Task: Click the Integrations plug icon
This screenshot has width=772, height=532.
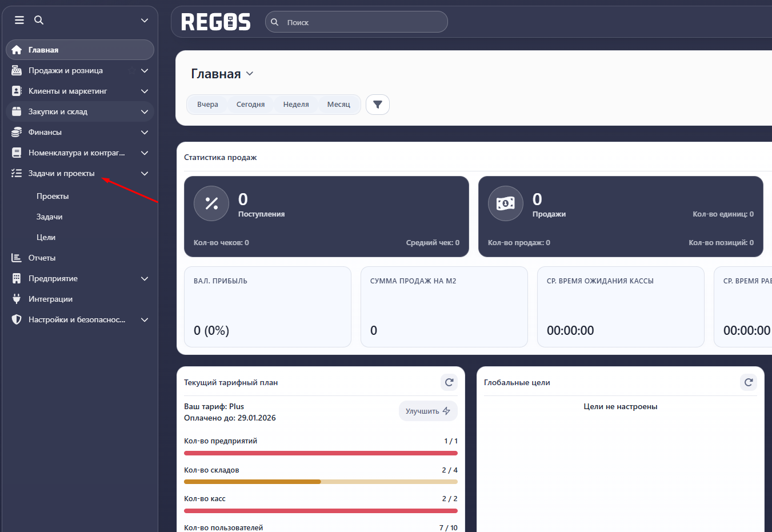Action: (17, 299)
